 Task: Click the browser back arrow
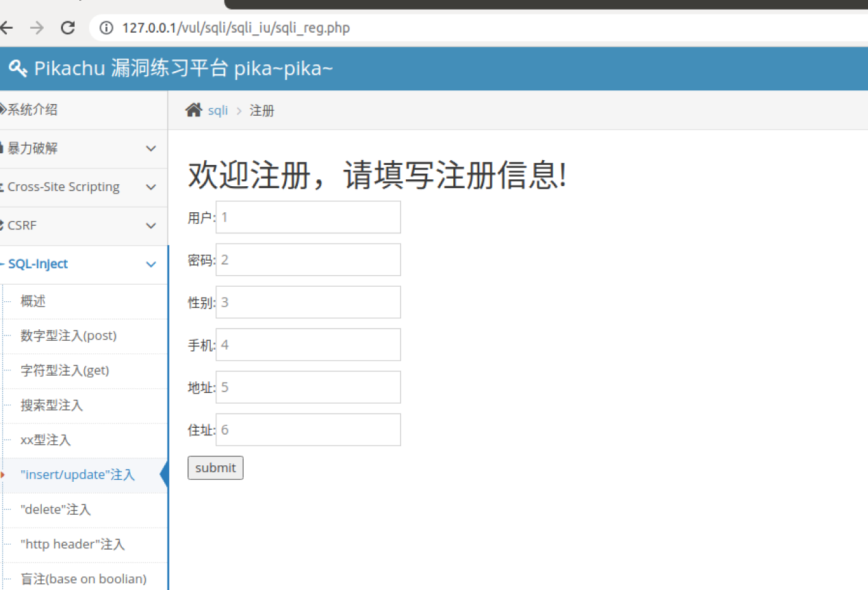6,27
